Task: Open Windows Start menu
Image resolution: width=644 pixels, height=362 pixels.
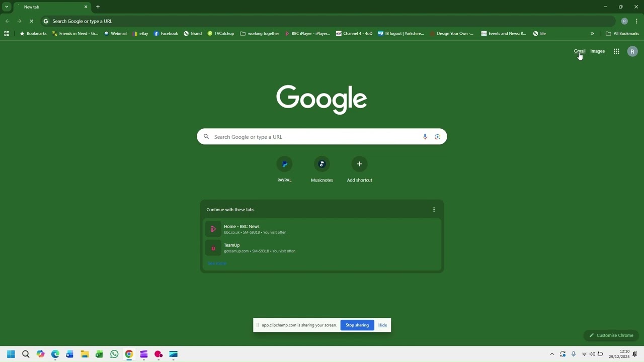Action: click(x=11, y=354)
